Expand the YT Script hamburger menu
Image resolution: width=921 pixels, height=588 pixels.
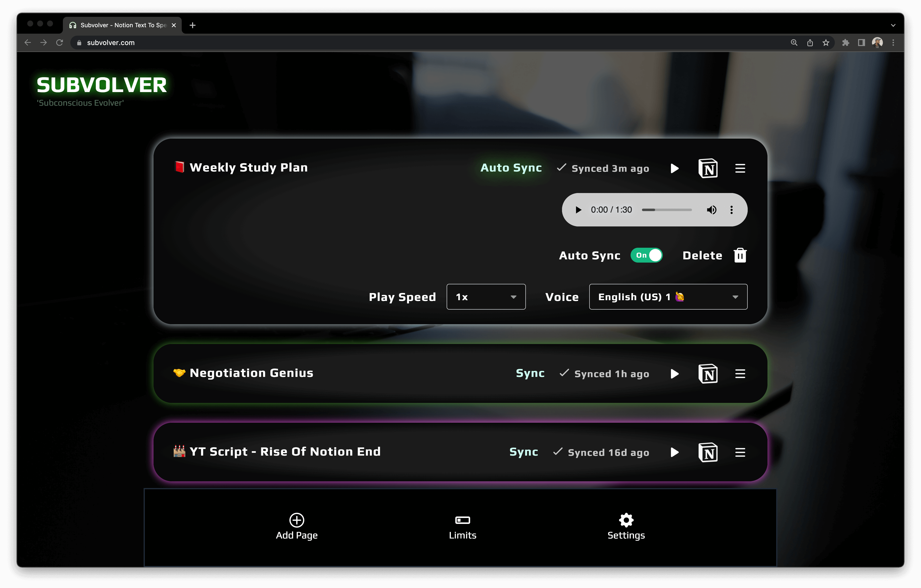[x=740, y=452]
